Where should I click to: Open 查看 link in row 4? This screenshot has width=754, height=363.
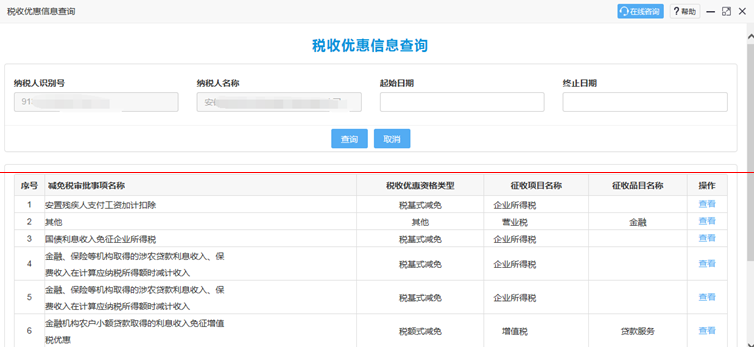(707, 263)
